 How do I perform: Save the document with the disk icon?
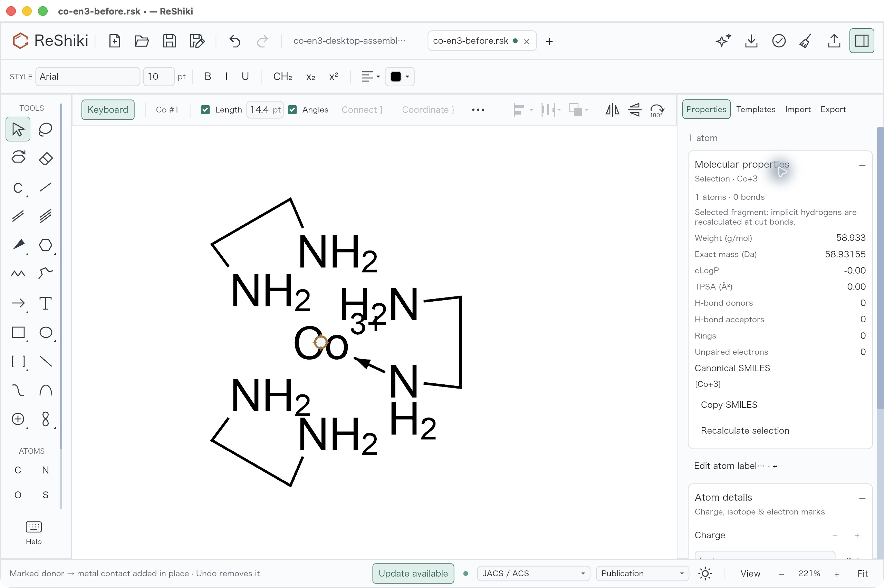[169, 41]
